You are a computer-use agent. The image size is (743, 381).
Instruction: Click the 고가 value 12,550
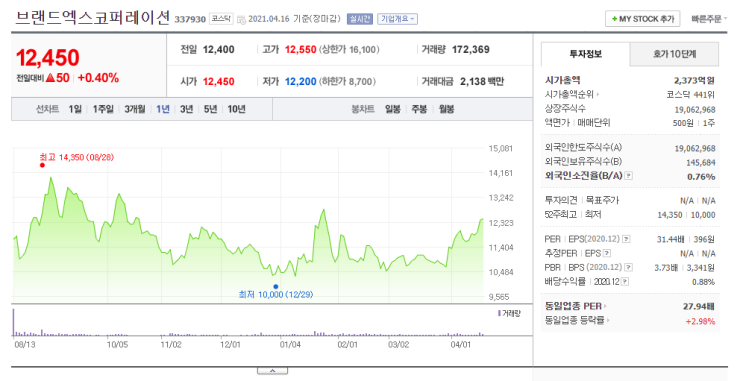coord(300,49)
